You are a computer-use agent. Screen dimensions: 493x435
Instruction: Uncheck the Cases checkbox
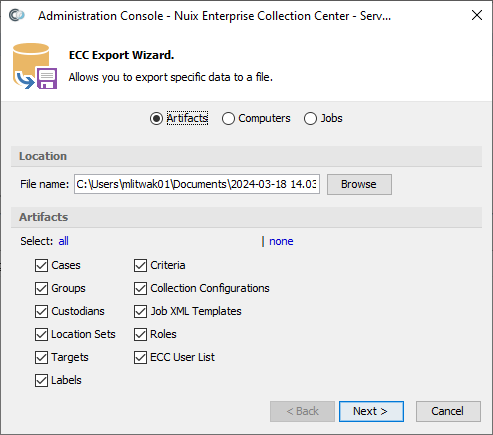tap(41, 266)
